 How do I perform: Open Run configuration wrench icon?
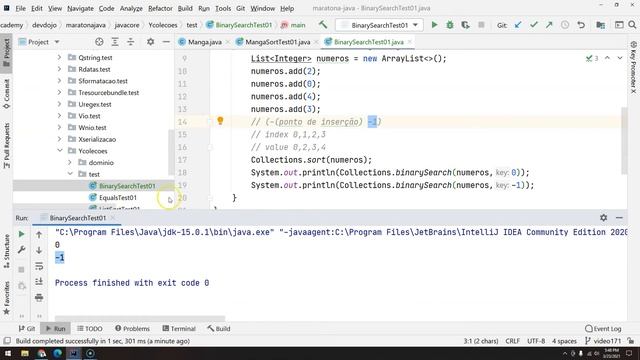[21, 250]
